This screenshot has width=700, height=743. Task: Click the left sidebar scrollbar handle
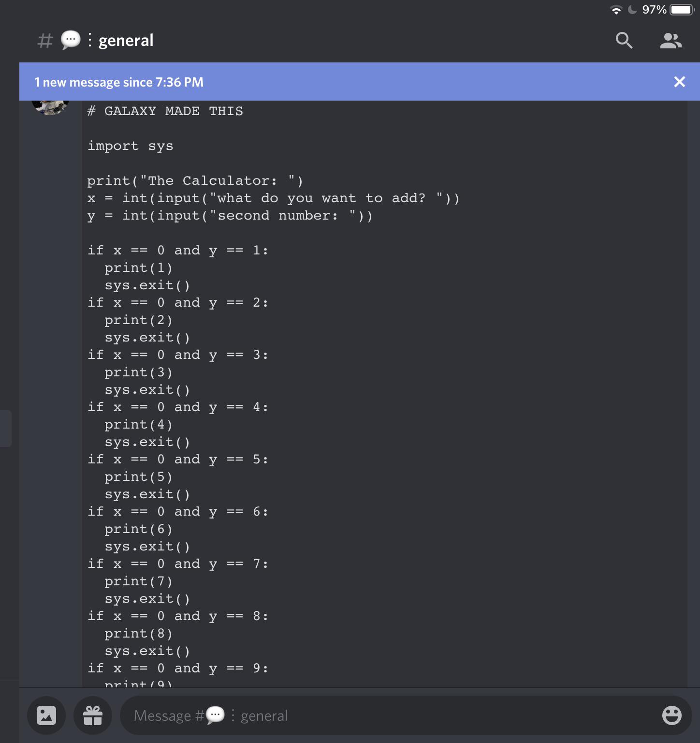[x=7, y=428]
